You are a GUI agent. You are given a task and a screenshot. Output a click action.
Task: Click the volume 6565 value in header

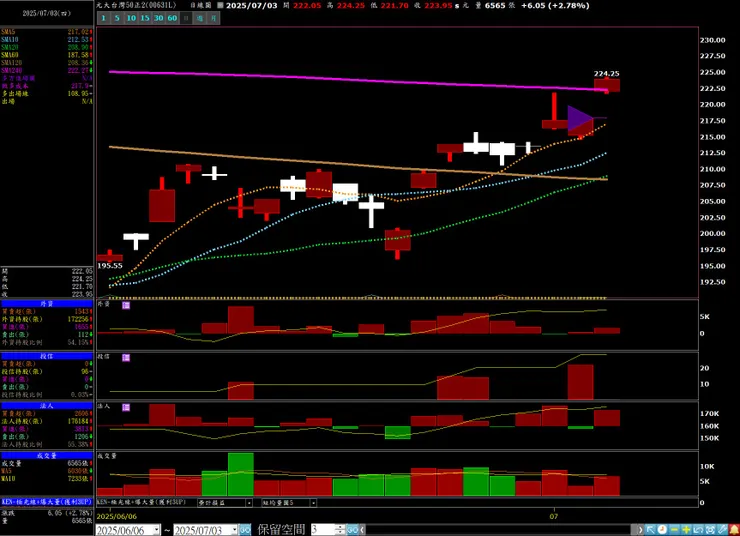coord(495,6)
